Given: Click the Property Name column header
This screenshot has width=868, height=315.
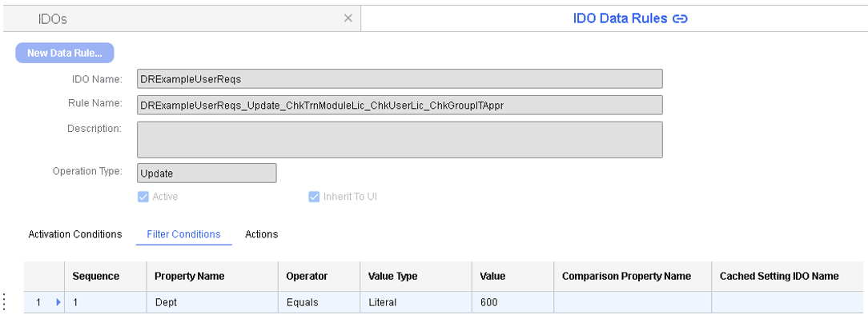Looking at the screenshot, I should [x=212, y=277].
